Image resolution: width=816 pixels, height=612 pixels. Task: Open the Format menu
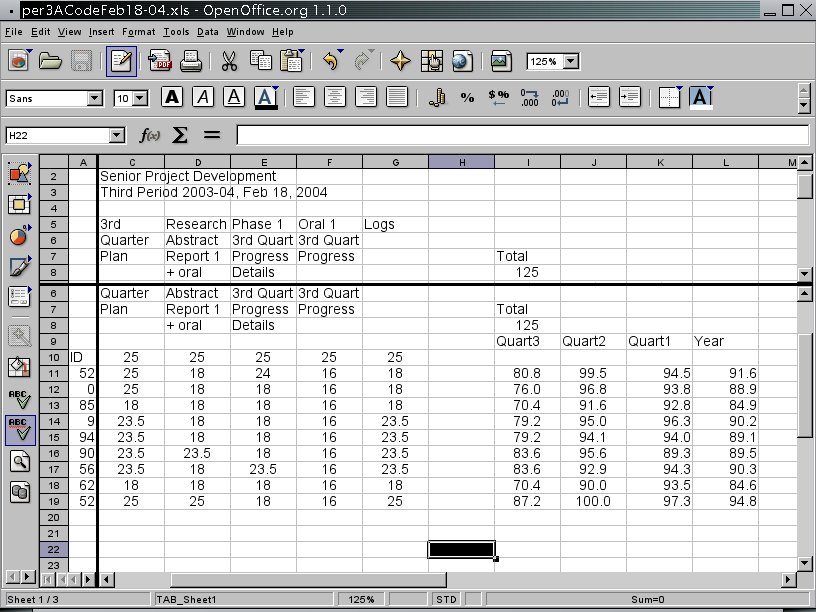click(138, 32)
